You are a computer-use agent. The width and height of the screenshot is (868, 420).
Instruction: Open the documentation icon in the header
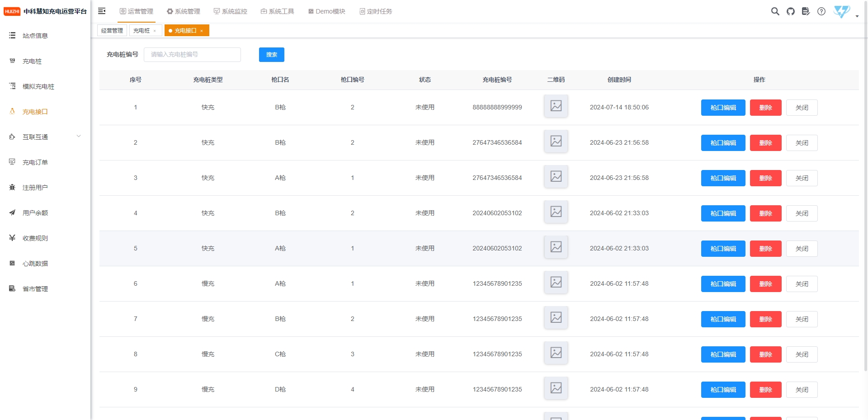tap(806, 11)
